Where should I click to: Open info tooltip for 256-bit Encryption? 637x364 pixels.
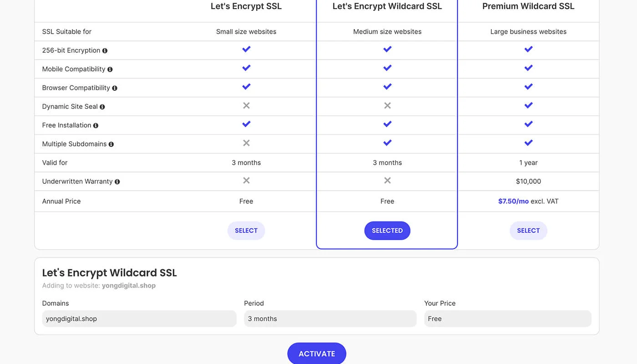pyautogui.click(x=105, y=50)
